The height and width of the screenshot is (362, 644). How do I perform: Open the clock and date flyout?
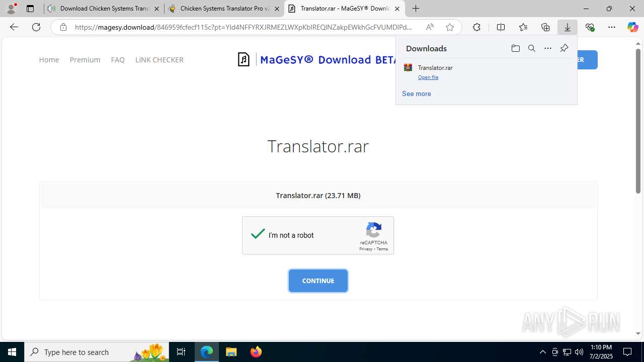click(601, 352)
